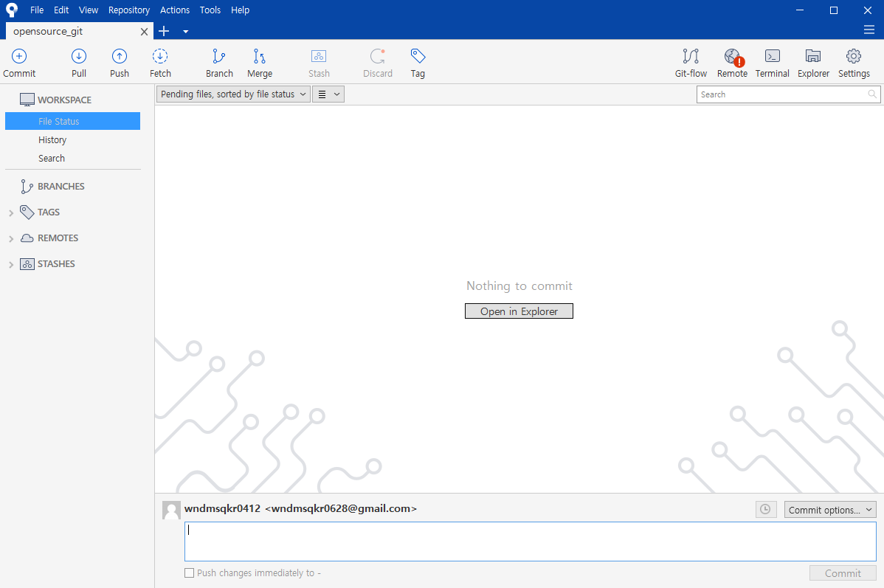
Task: Enable Push changes immediately checkbox
Action: [190, 573]
